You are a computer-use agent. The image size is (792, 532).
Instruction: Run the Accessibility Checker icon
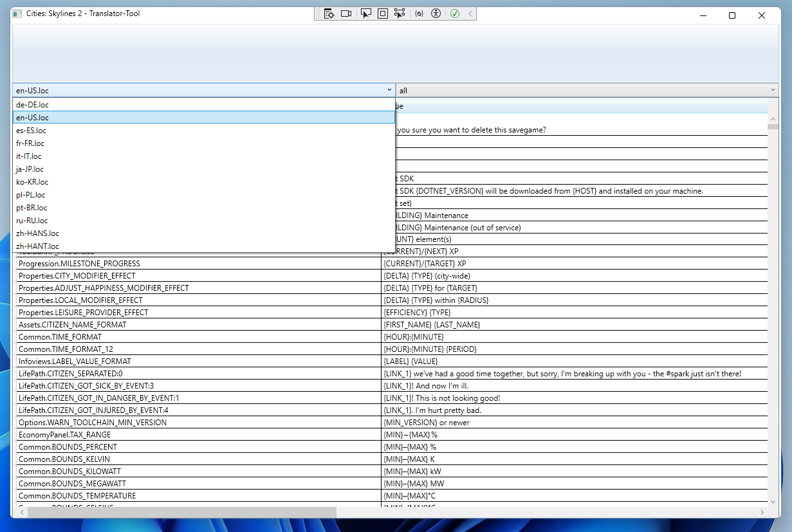436,13
